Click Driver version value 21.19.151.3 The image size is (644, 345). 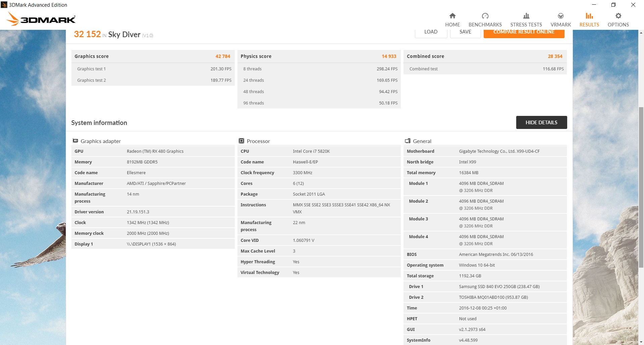tap(138, 212)
